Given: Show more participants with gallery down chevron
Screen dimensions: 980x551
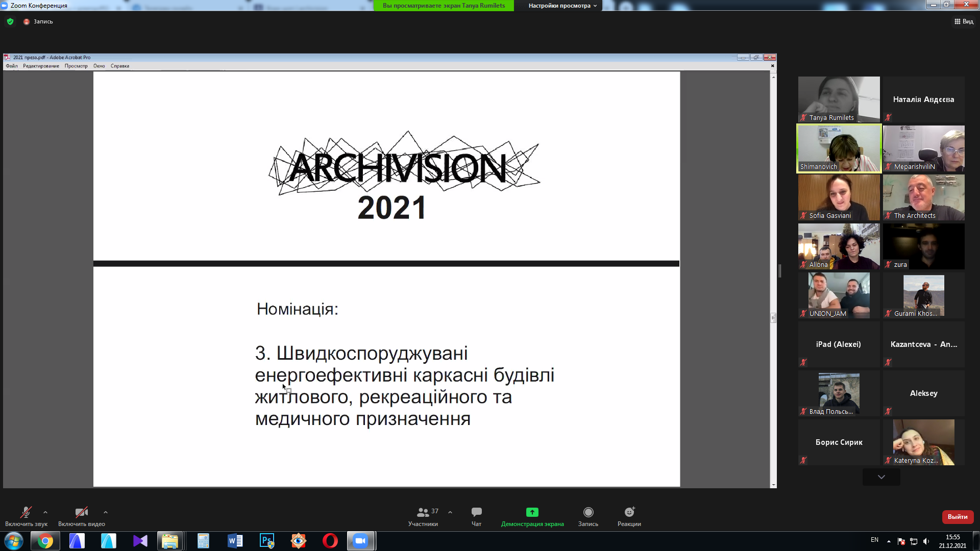Looking at the screenshot, I should pyautogui.click(x=881, y=477).
